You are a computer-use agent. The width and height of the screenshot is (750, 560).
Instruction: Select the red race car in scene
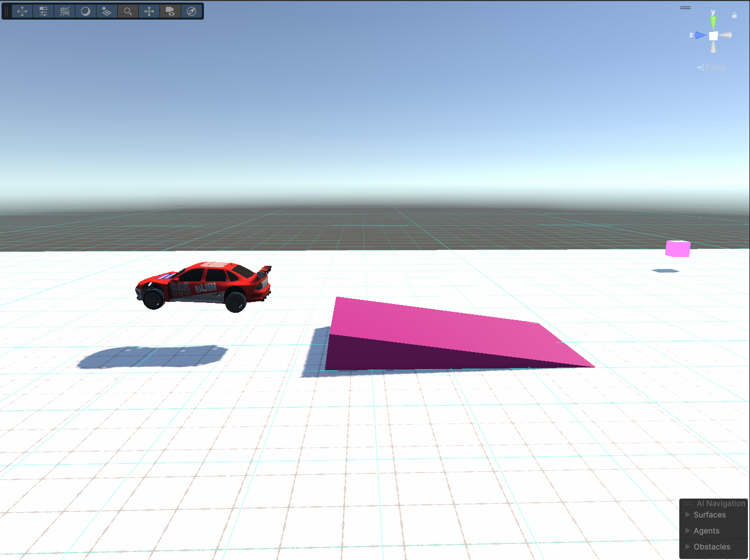click(206, 285)
